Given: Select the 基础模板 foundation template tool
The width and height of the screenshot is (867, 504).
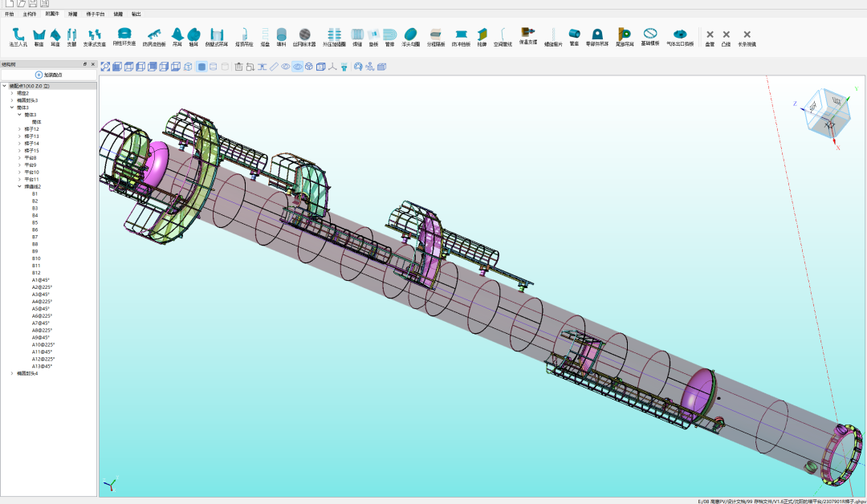Looking at the screenshot, I should coord(650,37).
